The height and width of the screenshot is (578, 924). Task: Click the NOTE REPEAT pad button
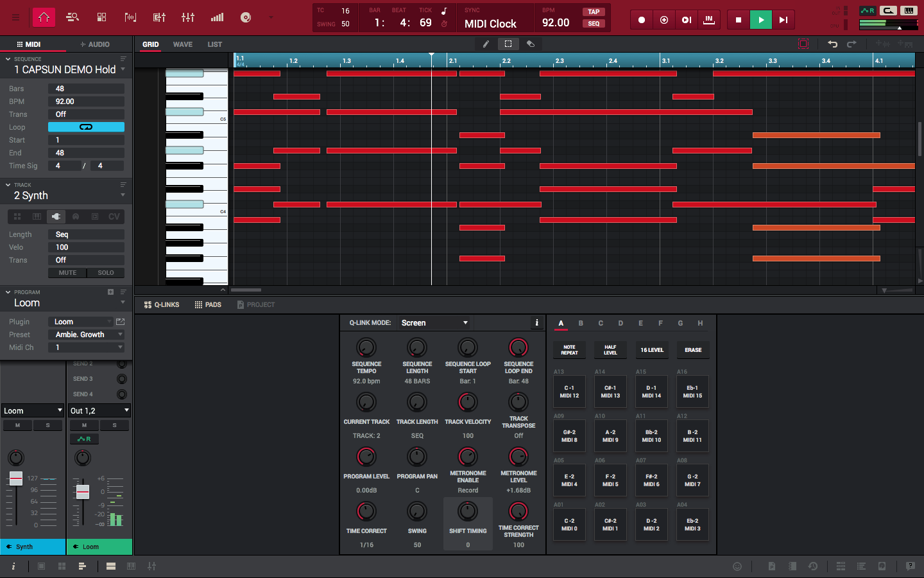pos(569,350)
